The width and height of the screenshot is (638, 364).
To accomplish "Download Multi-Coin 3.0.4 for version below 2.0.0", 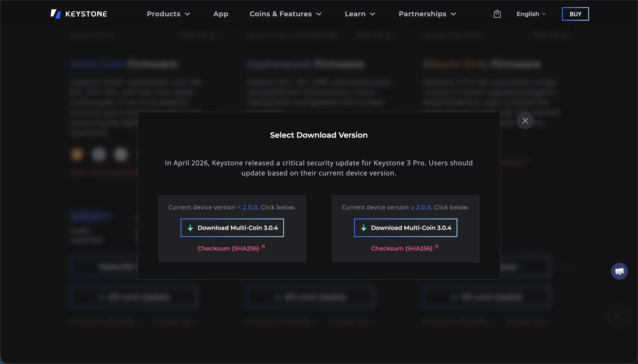I will (x=232, y=228).
